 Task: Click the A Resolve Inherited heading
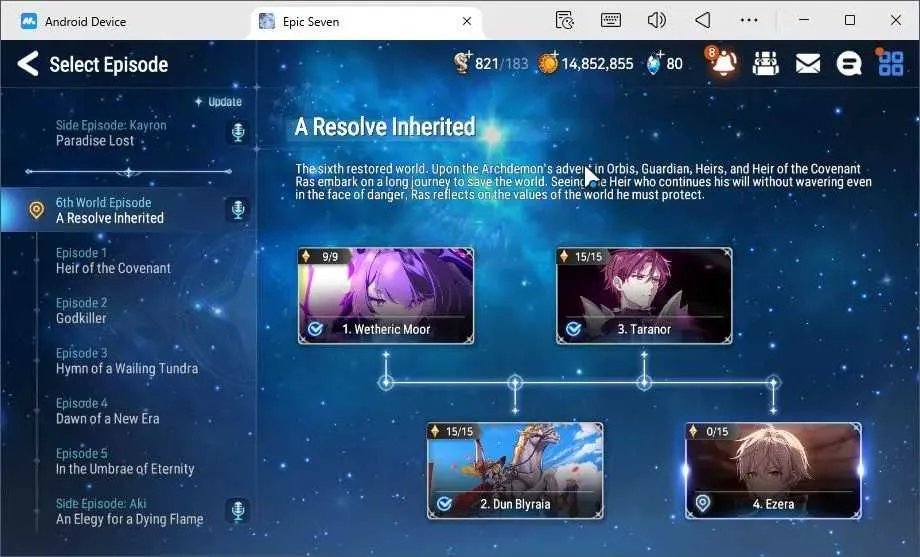(x=385, y=126)
